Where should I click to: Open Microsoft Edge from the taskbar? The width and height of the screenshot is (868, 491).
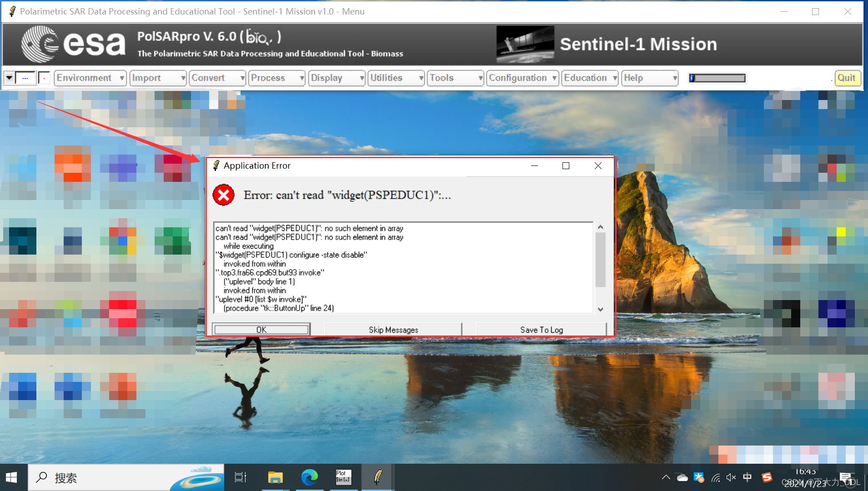point(309,477)
